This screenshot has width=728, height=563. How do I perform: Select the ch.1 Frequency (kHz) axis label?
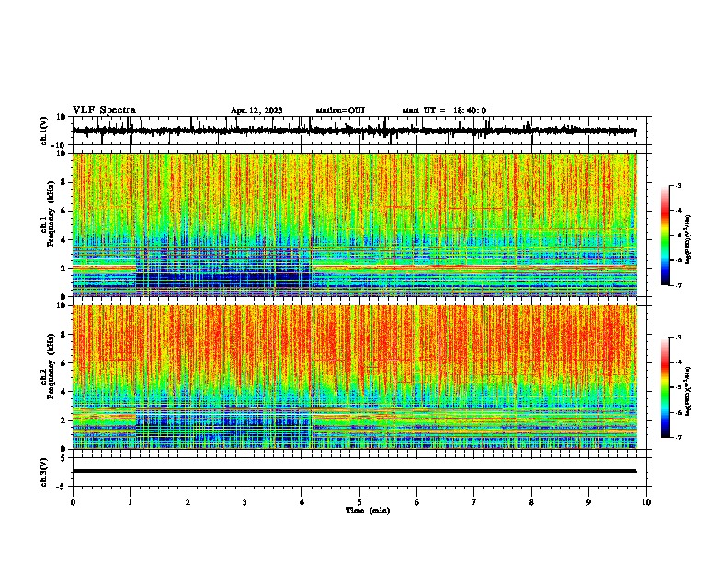point(47,213)
